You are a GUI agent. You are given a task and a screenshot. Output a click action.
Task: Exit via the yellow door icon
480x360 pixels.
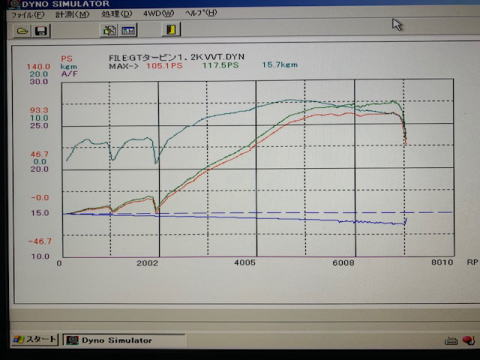(171, 30)
